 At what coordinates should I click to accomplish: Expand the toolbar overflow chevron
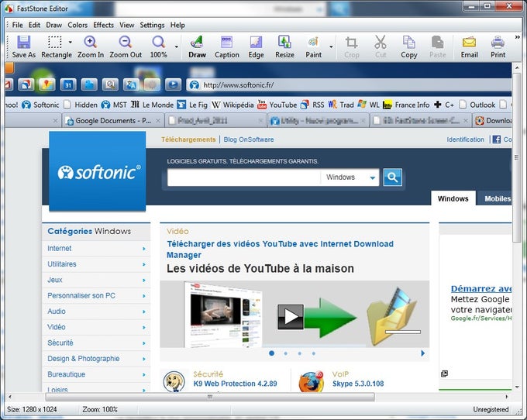[x=517, y=37]
